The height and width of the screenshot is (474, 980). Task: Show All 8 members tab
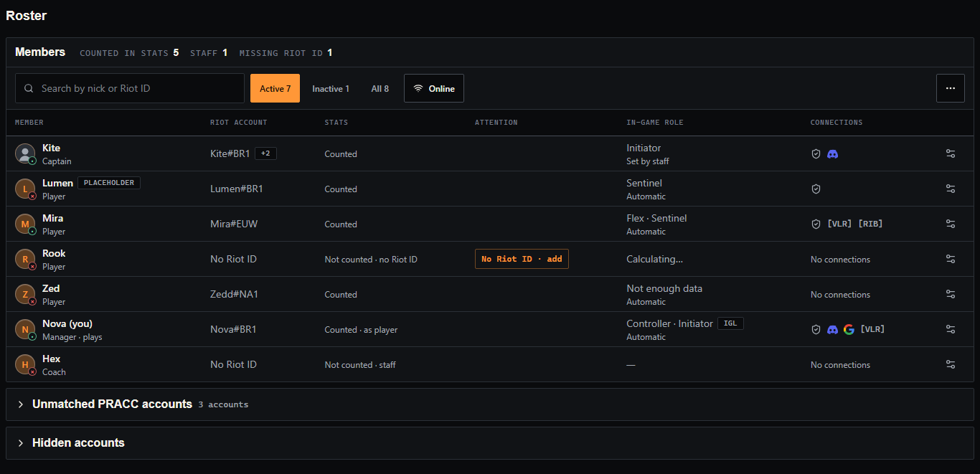[x=380, y=88]
